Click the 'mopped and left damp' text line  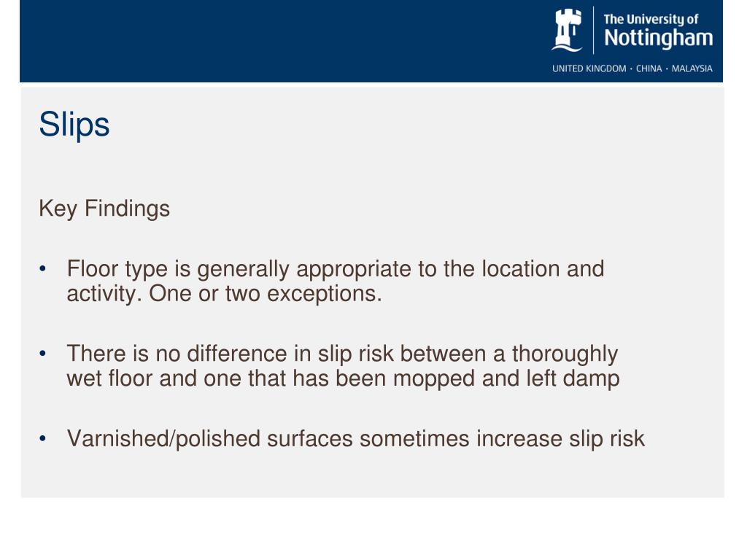click(x=506, y=378)
